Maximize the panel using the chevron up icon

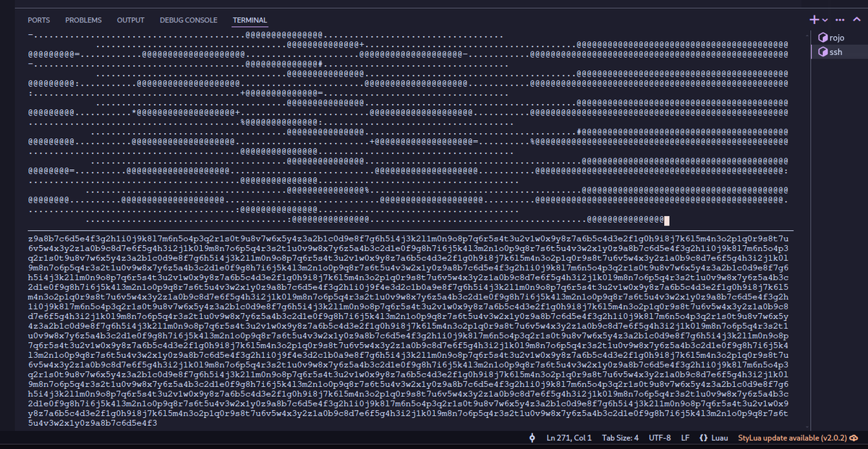[856, 19]
